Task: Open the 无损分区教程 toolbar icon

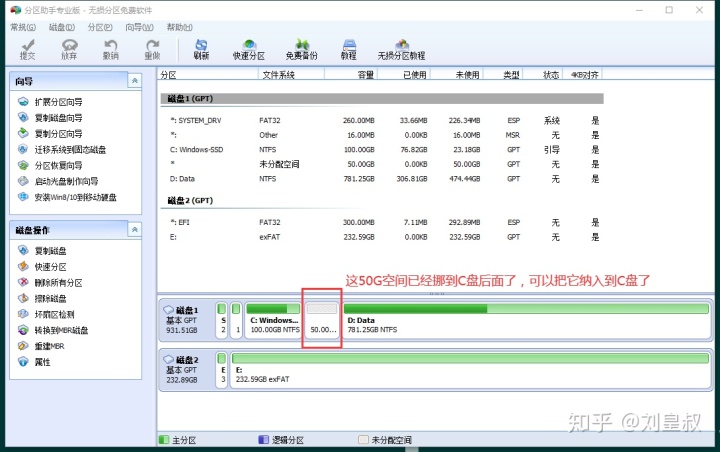Action: coord(401,49)
